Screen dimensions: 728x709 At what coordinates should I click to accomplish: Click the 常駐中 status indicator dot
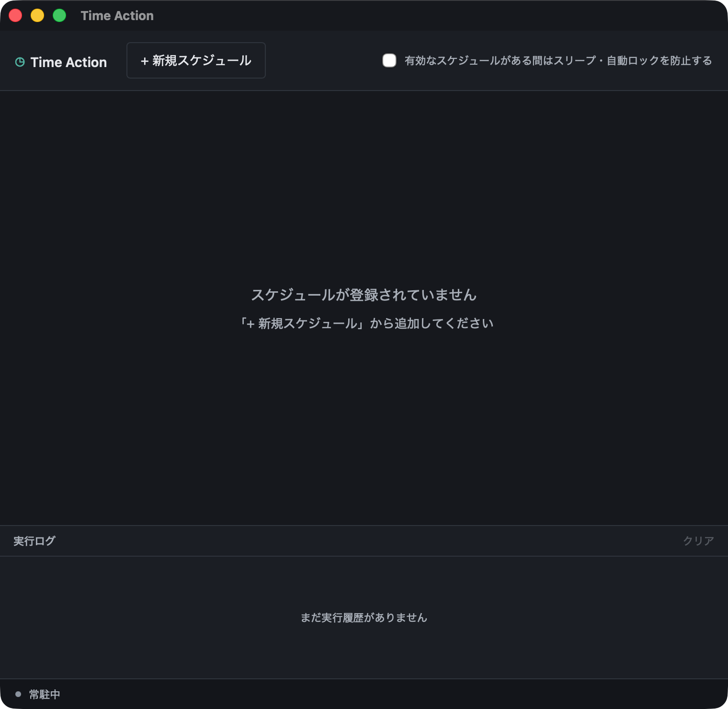[x=18, y=694]
